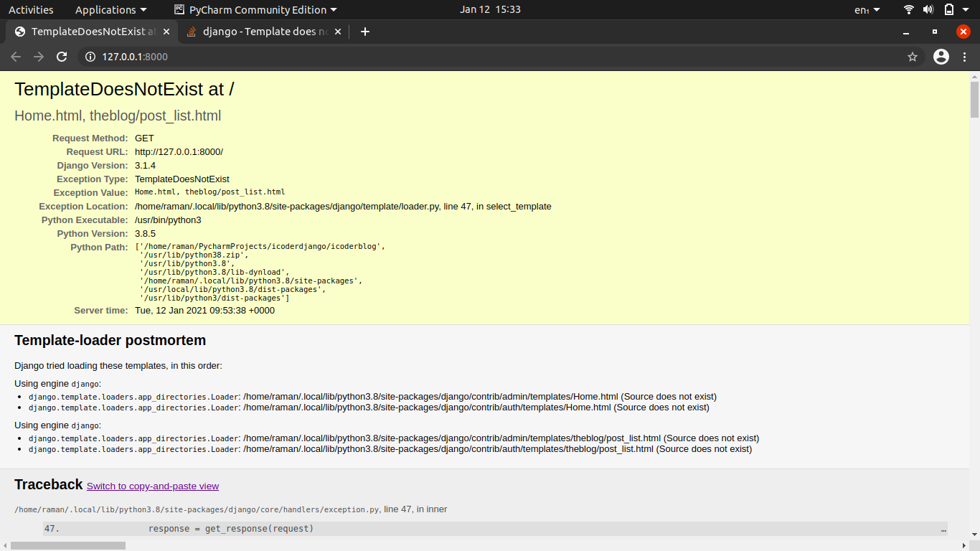
Task: Open the Activities overview
Action: coord(31,9)
